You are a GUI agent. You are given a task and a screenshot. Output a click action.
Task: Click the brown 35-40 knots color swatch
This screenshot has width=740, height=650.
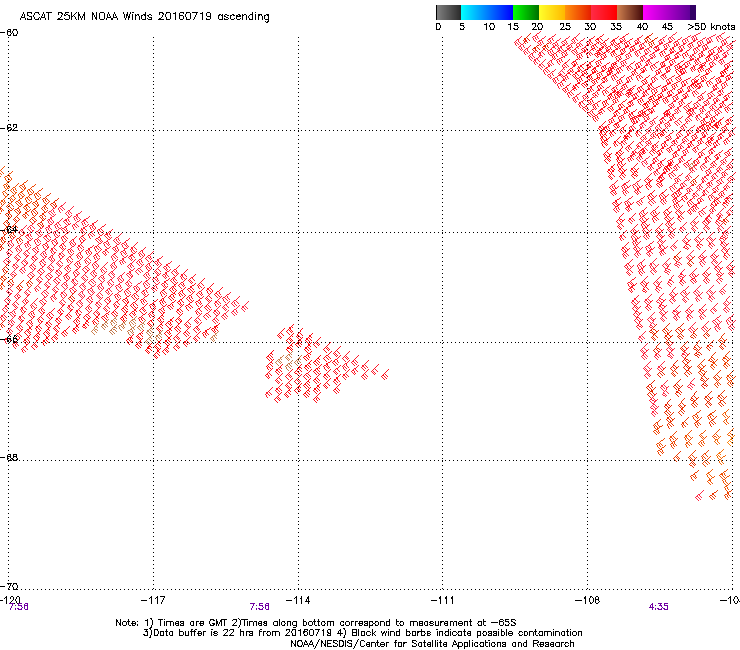630,12
